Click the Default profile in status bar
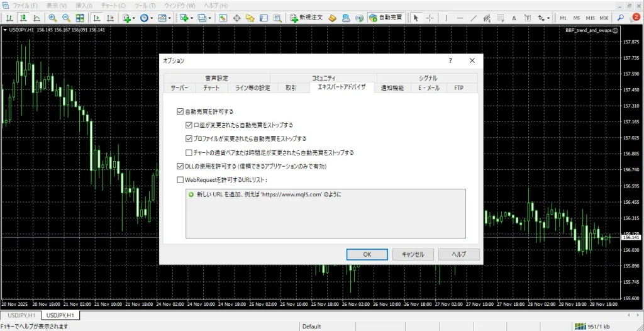Viewport: 644px width, 331px height. [311, 327]
